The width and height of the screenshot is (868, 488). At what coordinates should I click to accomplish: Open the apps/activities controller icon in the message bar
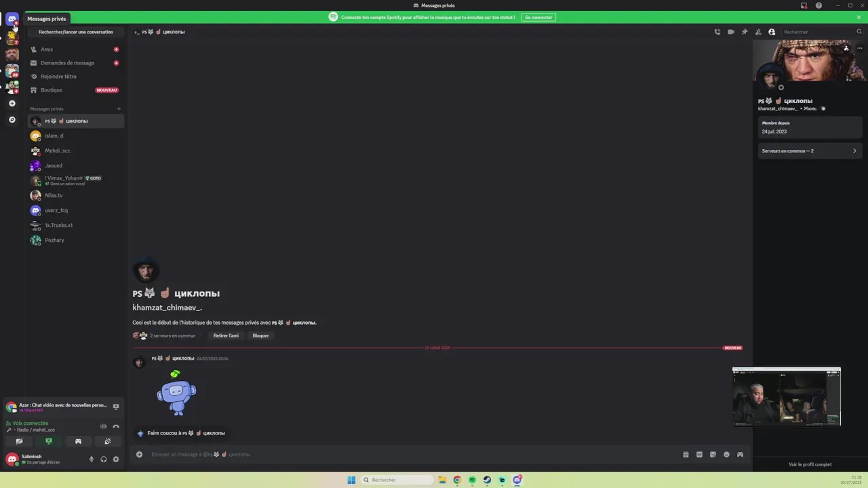point(740,455)
